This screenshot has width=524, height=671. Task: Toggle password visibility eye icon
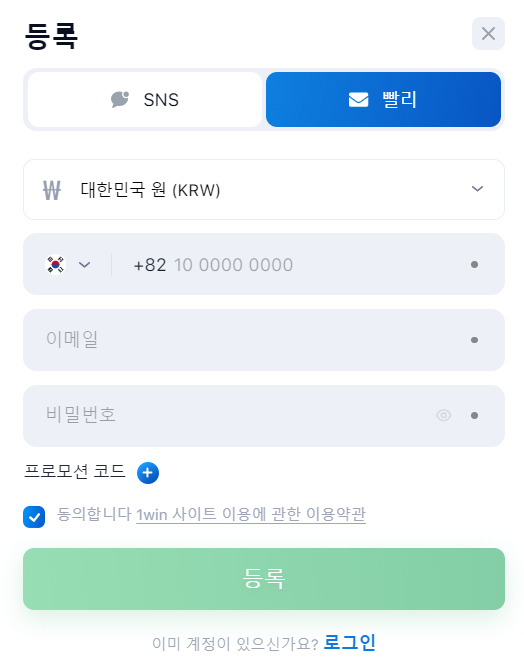444,415
